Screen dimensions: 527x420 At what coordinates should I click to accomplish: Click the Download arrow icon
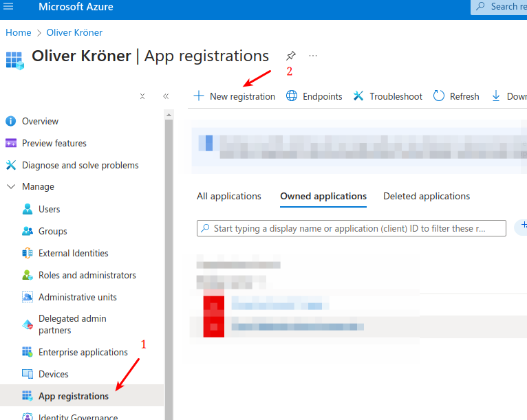pos(496,96)
